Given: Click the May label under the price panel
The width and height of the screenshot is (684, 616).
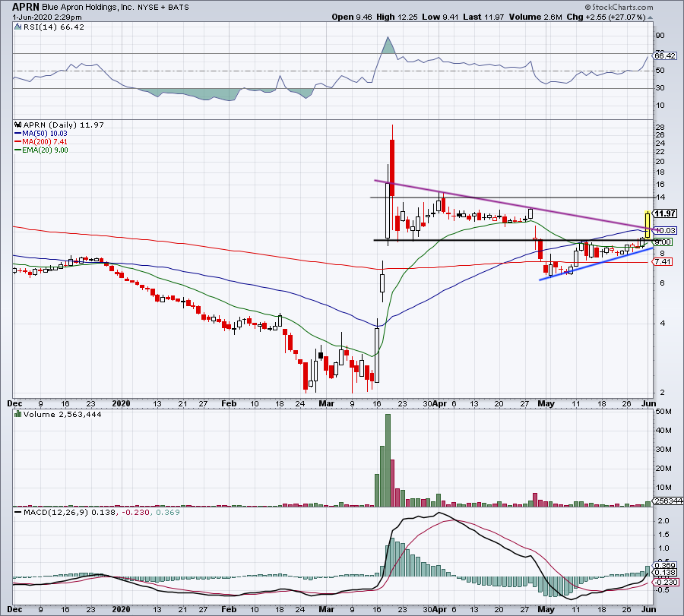Looking at the screenshot, I should point(546,403).
